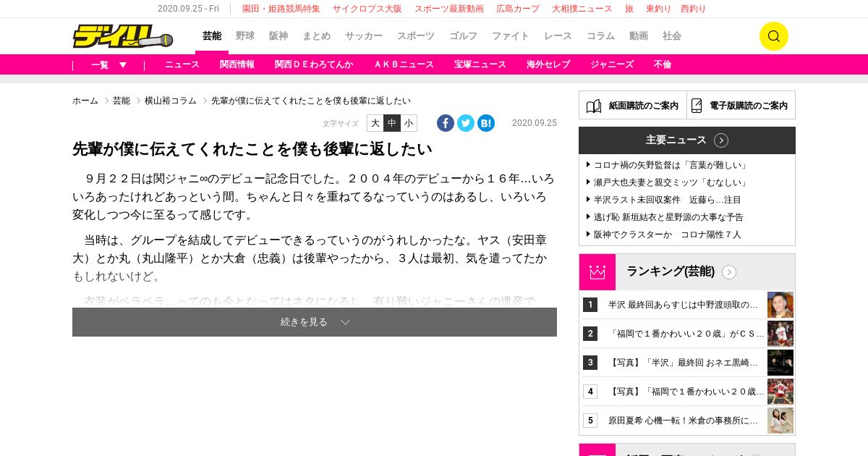This screenshot has height=456, width=868.
Task: Click the phone icon for 電子版購読
Action: tap(697, 106)
